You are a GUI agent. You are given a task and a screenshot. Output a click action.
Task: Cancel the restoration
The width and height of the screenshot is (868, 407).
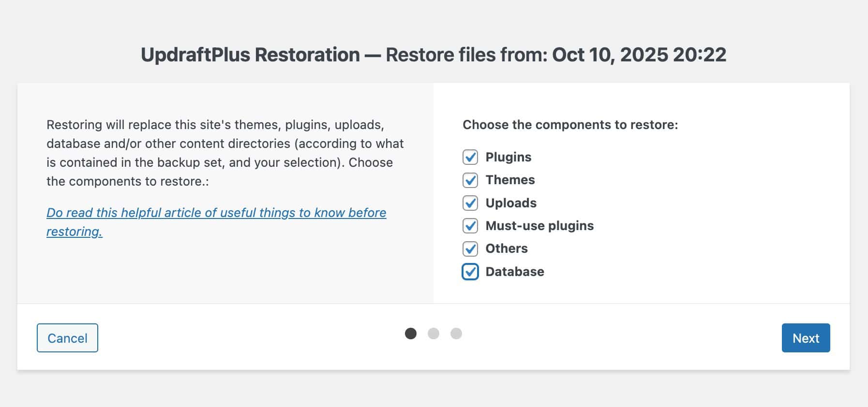pyautogui.click(x=67, y=338)
